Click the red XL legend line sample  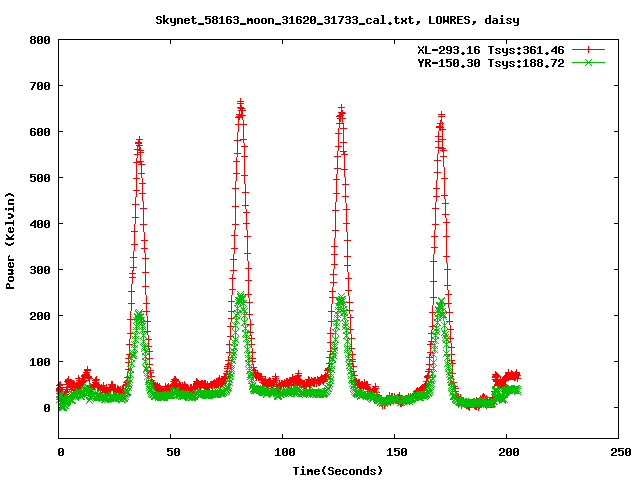click(x=588, y=50)
